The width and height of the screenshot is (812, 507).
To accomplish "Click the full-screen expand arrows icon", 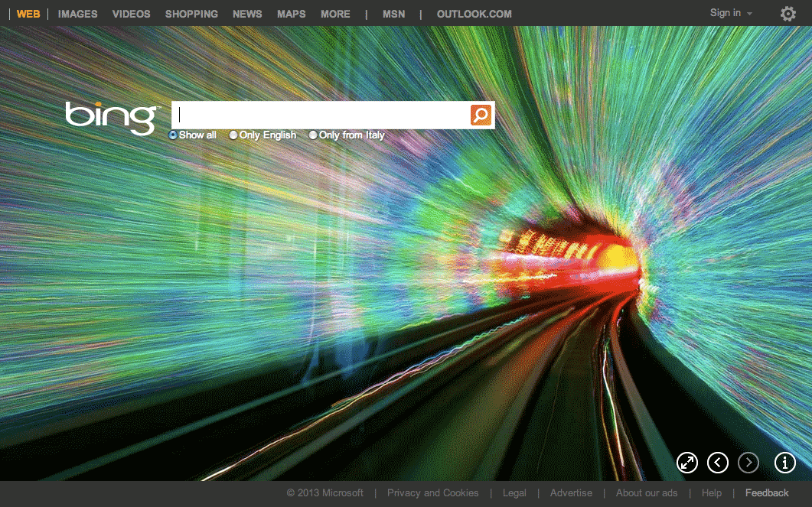I will point(687,463).
